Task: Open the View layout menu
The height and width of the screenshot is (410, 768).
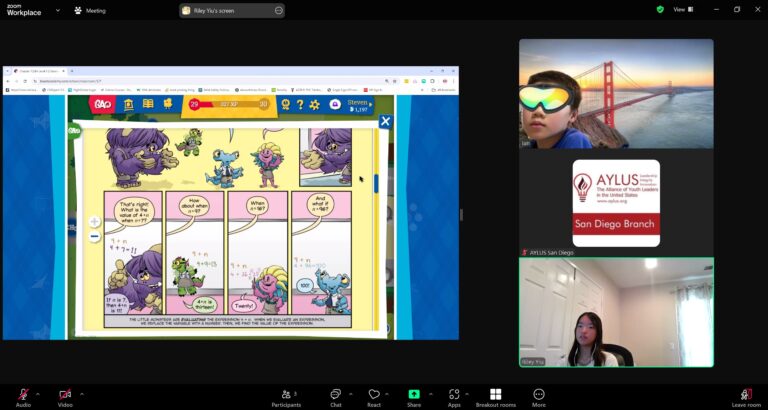Action: click(x=683, y=9)
